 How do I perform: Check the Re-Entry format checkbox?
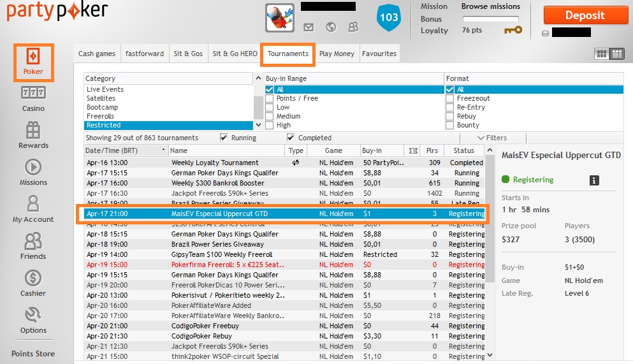pyautogui.click(x=449, y=107)
